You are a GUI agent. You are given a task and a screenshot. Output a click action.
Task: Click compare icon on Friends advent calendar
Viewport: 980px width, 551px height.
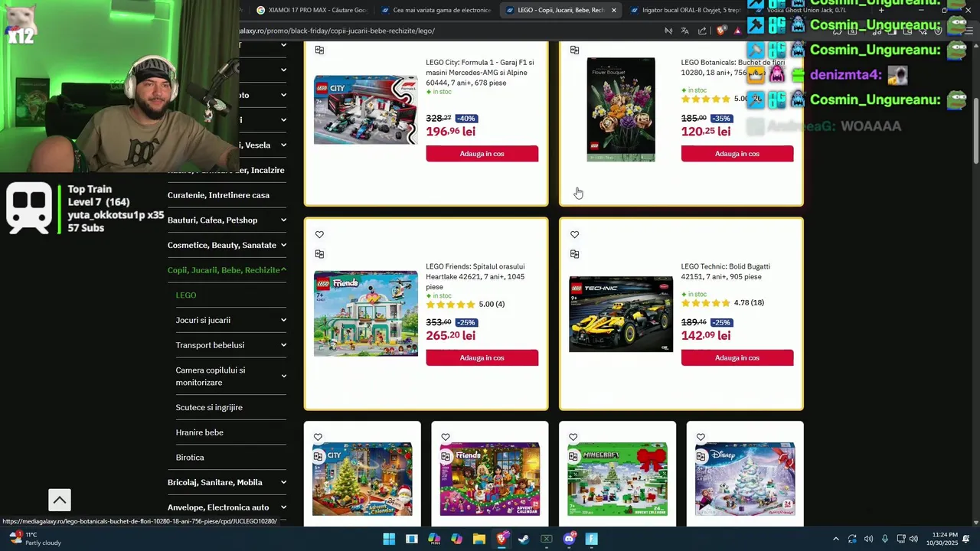pyautogui.click(x=446, y=457)
